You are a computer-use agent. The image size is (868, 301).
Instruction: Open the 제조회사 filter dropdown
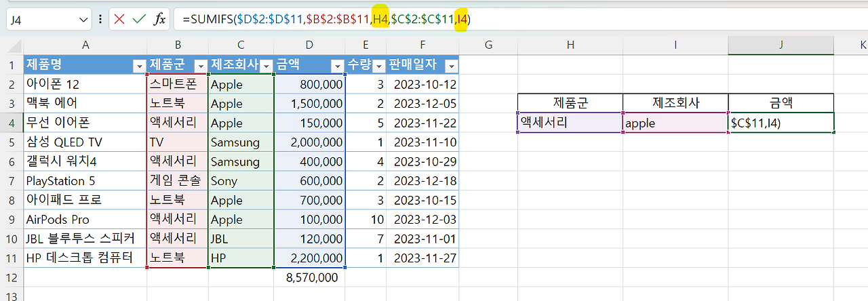click(267, 66)
